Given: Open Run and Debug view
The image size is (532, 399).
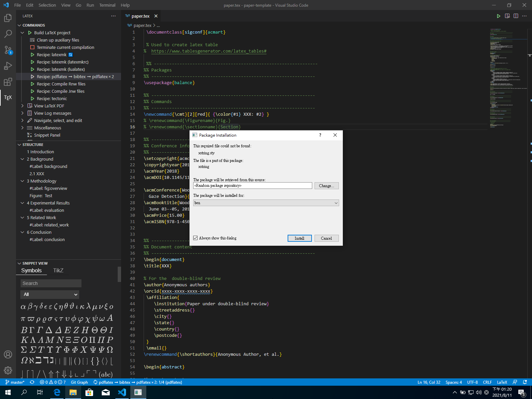Looking at the screenshot, I should [x=8, y=66].
